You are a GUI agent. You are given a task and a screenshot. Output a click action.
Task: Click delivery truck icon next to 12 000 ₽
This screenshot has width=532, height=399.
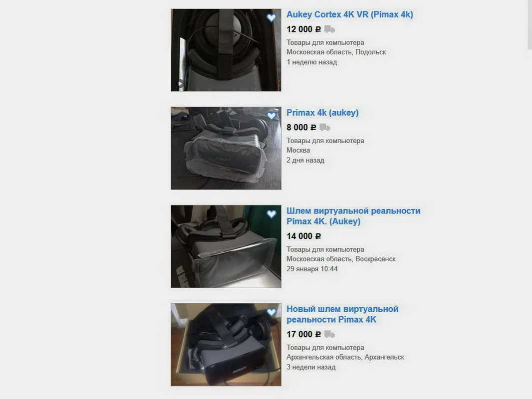(329, 29)
